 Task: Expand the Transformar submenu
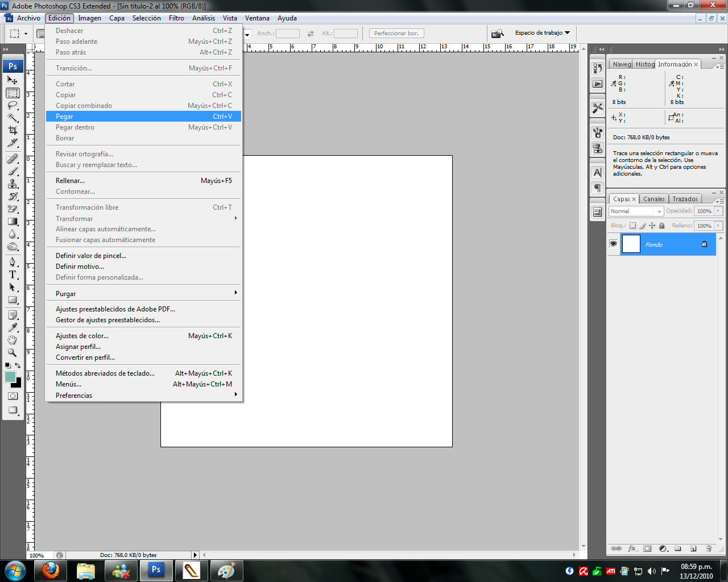pyautogui.click(x=143, y=218)
